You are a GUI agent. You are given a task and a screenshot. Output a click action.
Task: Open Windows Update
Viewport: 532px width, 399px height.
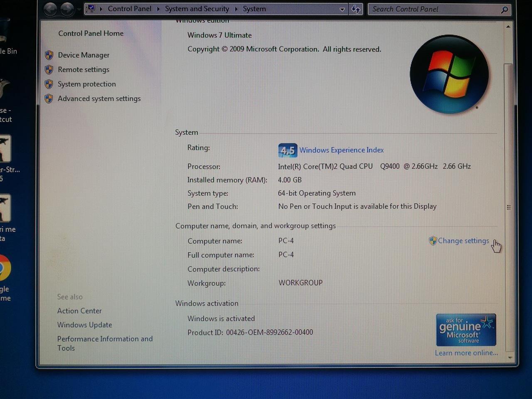point(85,325)
